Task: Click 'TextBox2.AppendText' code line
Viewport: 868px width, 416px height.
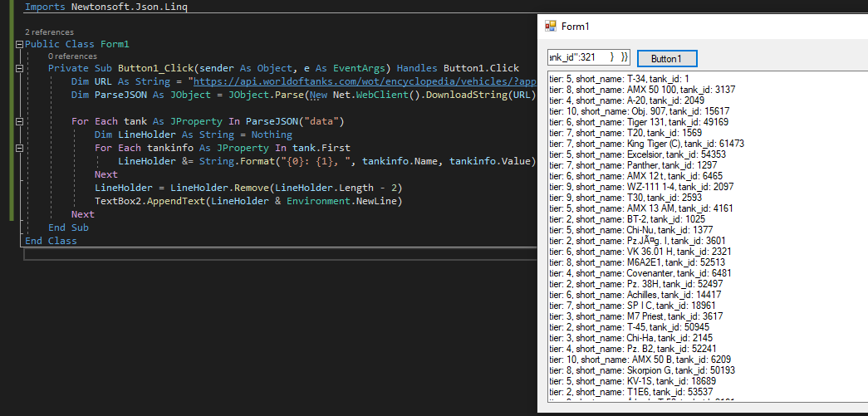Action: click(x=248, y=202)
